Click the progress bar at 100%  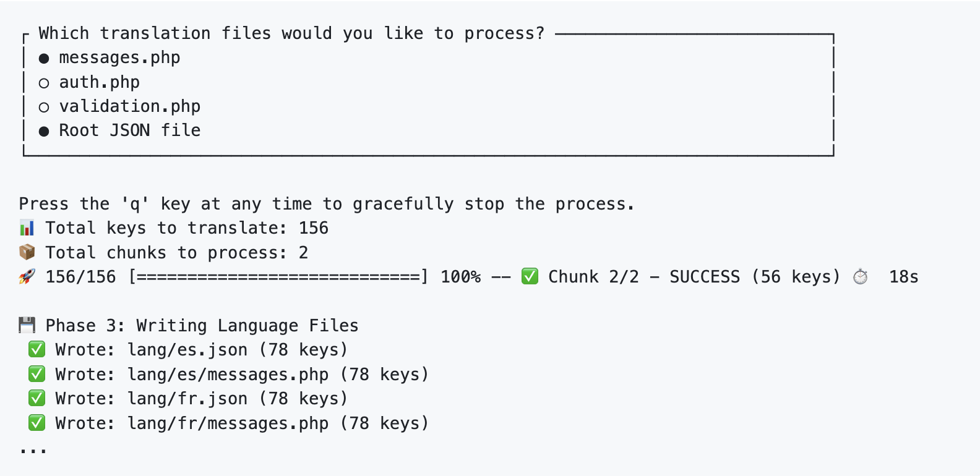(278, 277)
